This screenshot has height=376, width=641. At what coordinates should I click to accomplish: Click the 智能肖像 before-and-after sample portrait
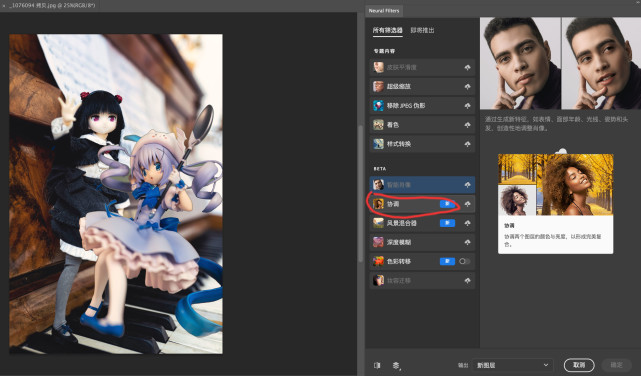point(560,63)
